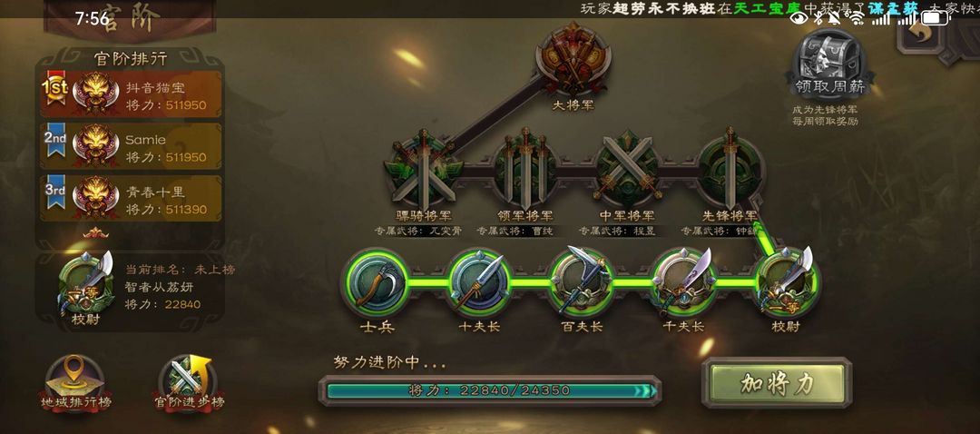Select the 骠骑将军 rank icon

423,169
